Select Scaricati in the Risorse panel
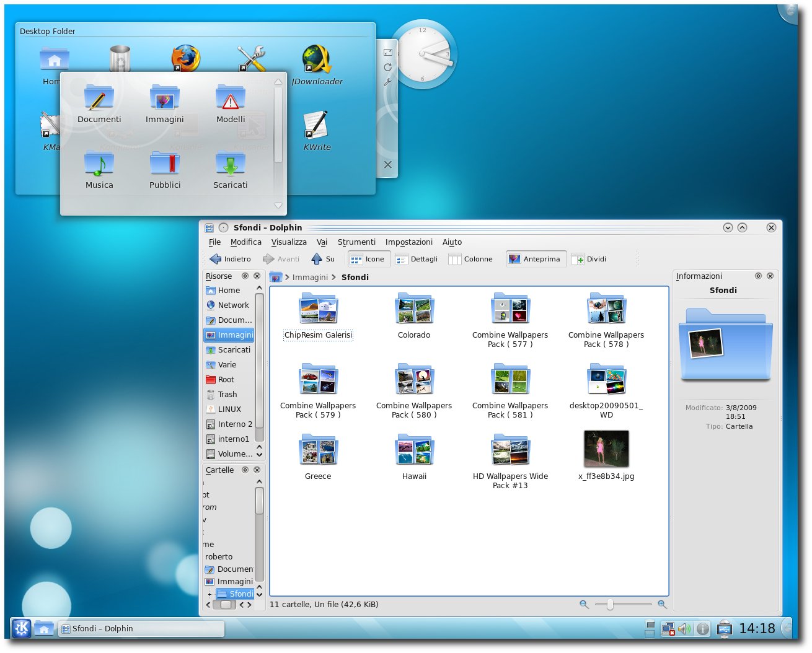 pos(228,350)
